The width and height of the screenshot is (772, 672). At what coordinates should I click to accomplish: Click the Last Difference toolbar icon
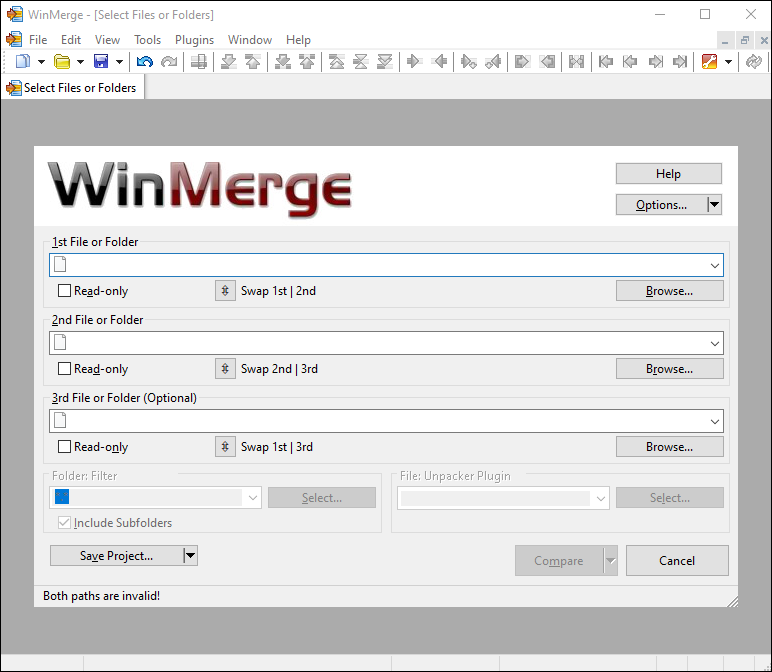(385, 62)
